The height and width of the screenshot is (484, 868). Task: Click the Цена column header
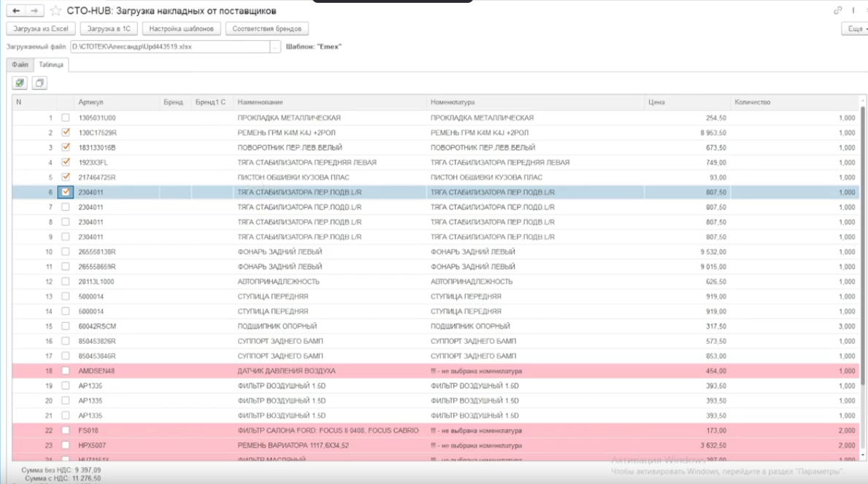click(x=688, y=102)
